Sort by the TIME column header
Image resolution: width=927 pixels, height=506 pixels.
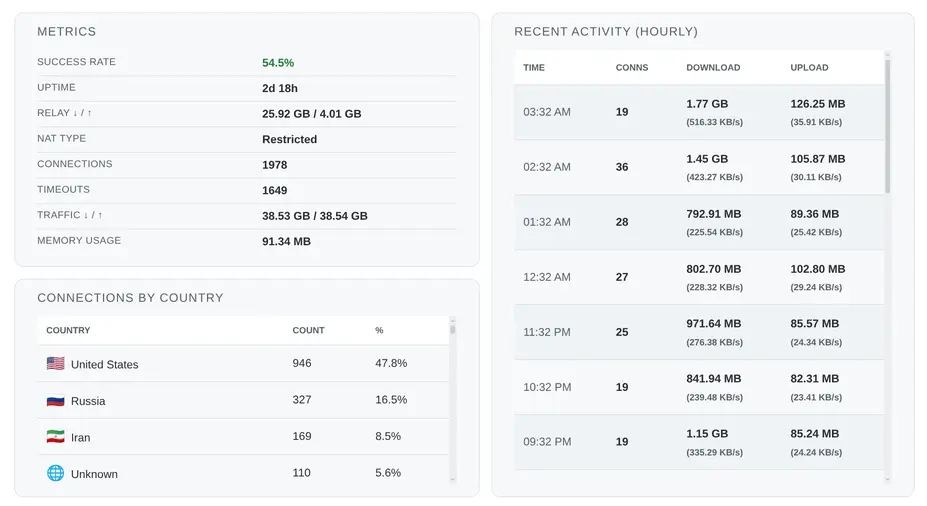(534, 68)
